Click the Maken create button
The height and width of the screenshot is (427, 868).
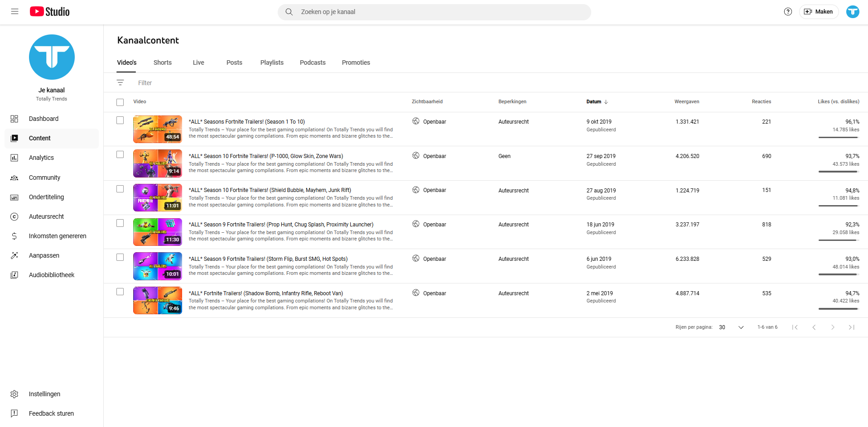tap(819, 12)
